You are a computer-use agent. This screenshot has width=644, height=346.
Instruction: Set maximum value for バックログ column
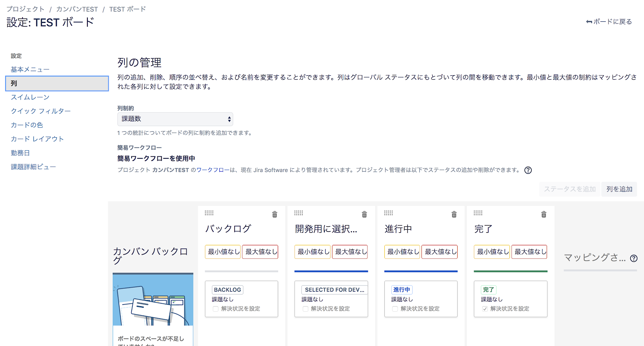260,252
